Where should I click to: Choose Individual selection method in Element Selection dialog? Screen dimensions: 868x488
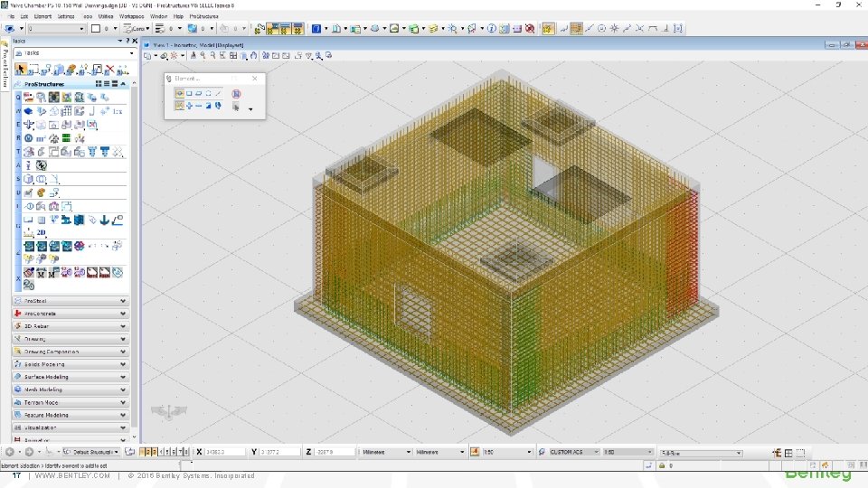tap(179, 93)
